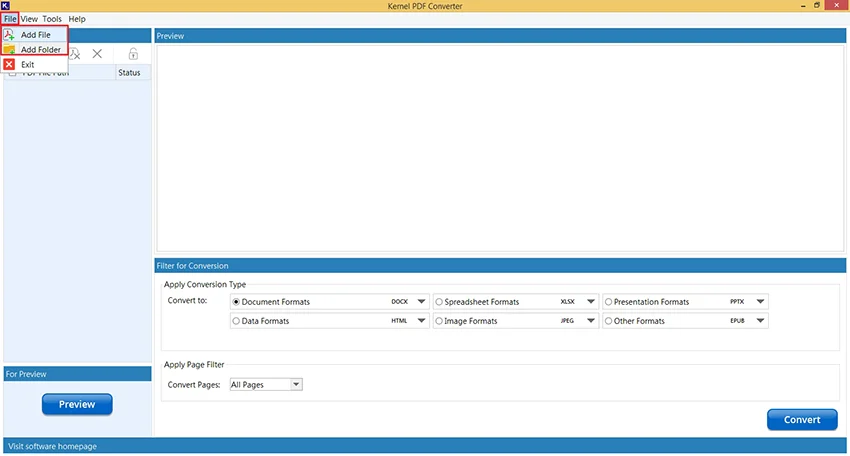Select Presentation Formats radio button
The width and height of the screenshot is (850, 456).
(608, 301)
